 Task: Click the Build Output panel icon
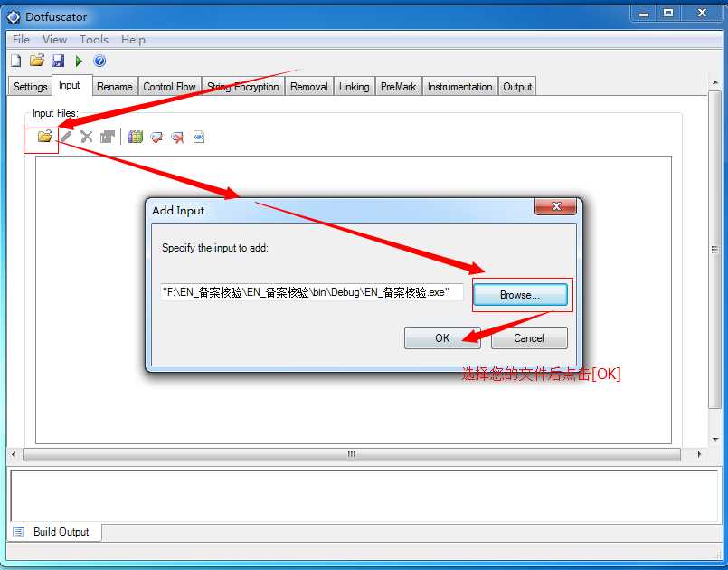[19, 532]
